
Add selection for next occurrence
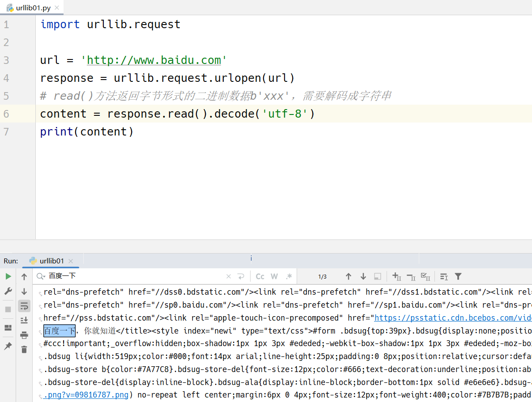click(396, 277)
